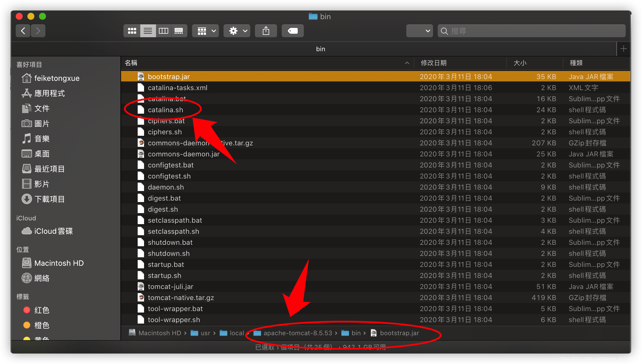Click the commons-daemon-native.tar.gz archive icon
Image resolution: width=642 pixels, height=364 pixels.
click(141, 143)
